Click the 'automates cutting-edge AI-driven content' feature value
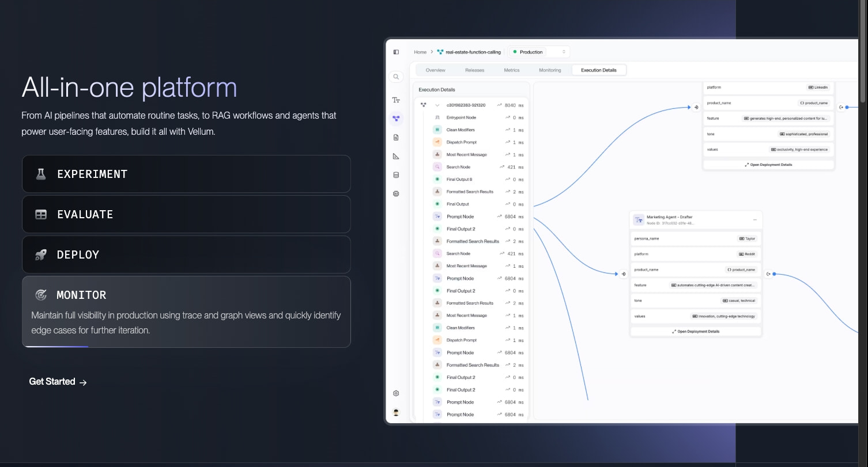 [x=714, y=285]
